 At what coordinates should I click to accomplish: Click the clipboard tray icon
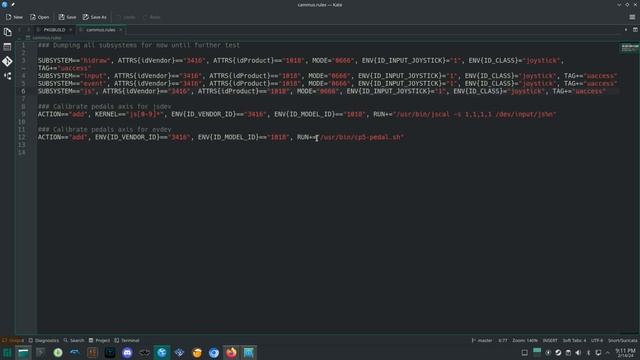[568, 353]
